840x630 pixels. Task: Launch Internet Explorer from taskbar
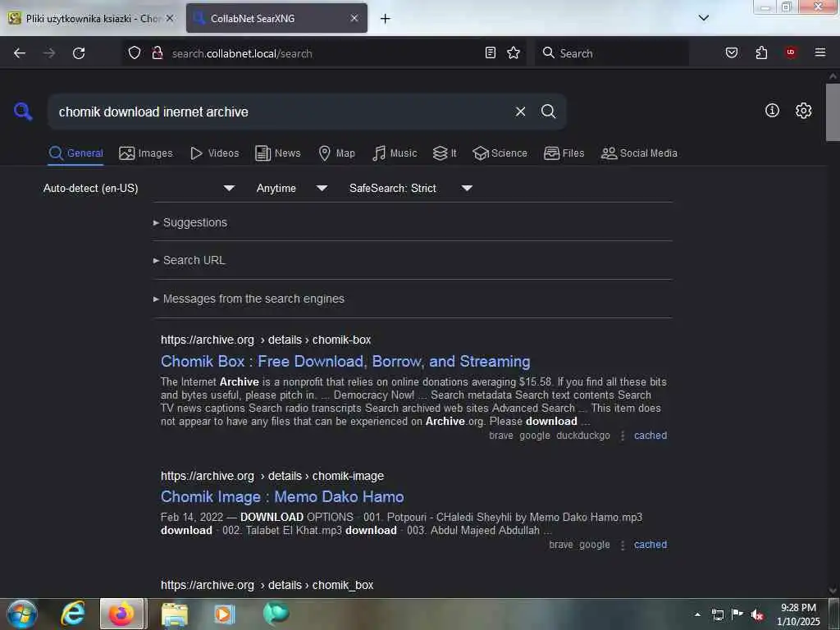(73, 614)
